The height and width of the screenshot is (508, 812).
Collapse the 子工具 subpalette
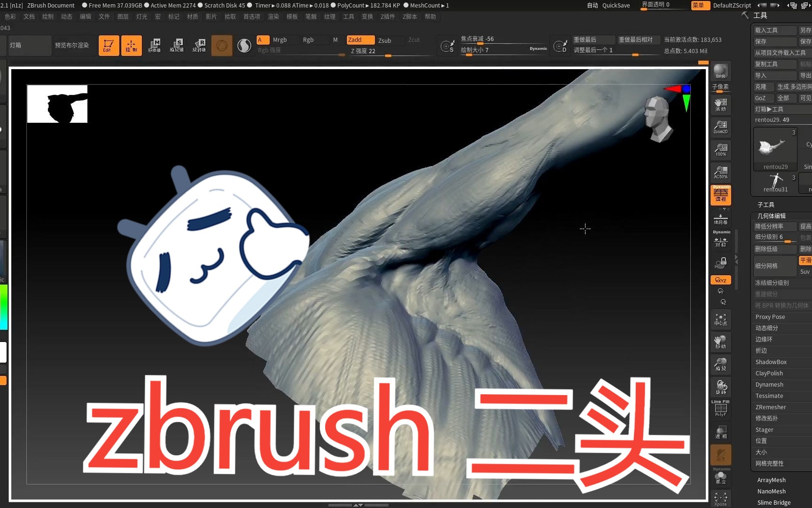pyautogui.click(x=766, y=205)
